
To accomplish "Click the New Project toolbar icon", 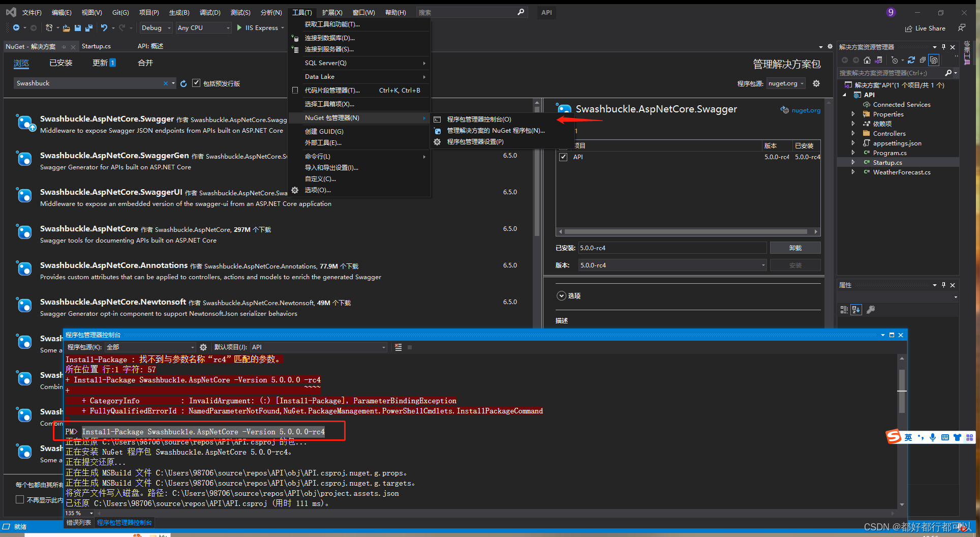I will pyautogui.click(x=49, y=28).
